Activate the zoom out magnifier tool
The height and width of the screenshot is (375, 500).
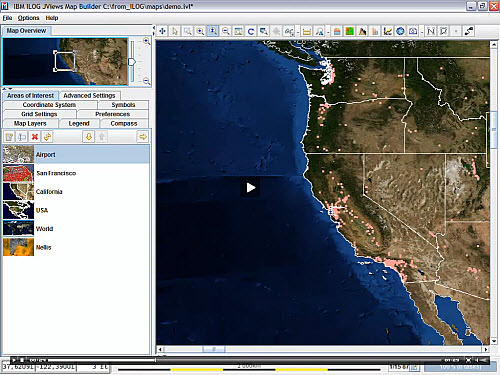coord(226,31)
